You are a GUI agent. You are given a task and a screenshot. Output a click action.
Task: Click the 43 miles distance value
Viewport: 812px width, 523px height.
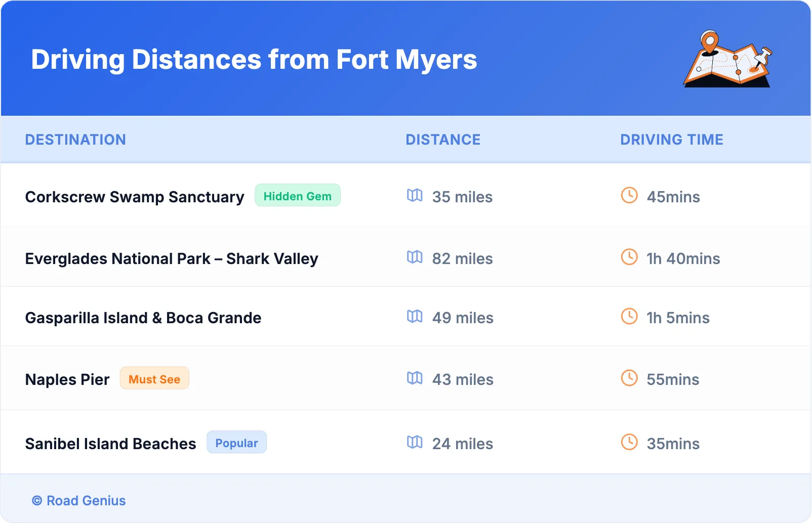[463, 379]
